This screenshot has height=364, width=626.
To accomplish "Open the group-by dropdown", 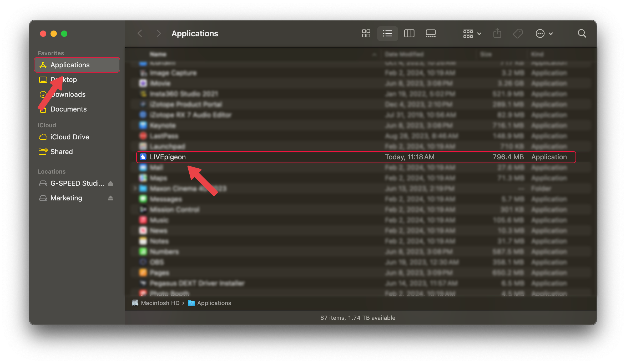I will pos(472,33).
